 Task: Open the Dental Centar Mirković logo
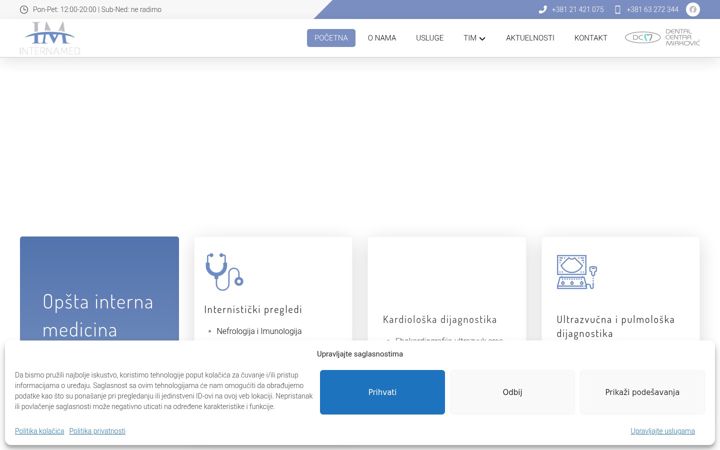pyautogui.click(x=662, y=38)
